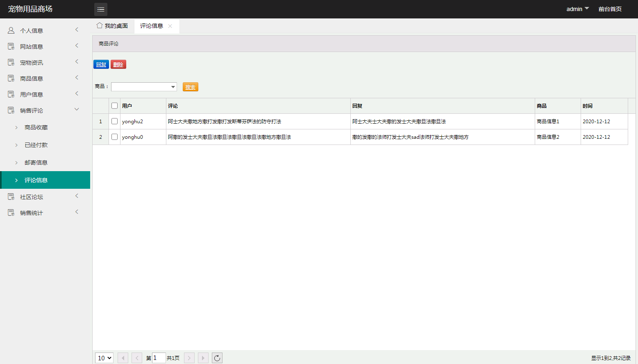
Task: Click the 销售评论 sidebar icon
Action: (11, 110)
